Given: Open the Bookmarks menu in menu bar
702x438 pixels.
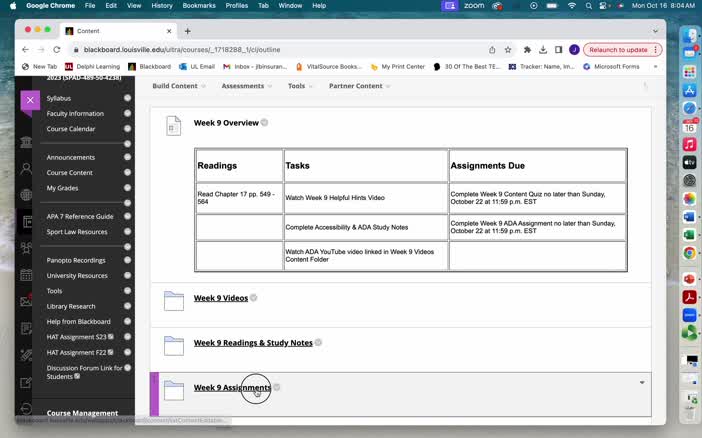Looking at the screenshot, I should tap(198, 6).
